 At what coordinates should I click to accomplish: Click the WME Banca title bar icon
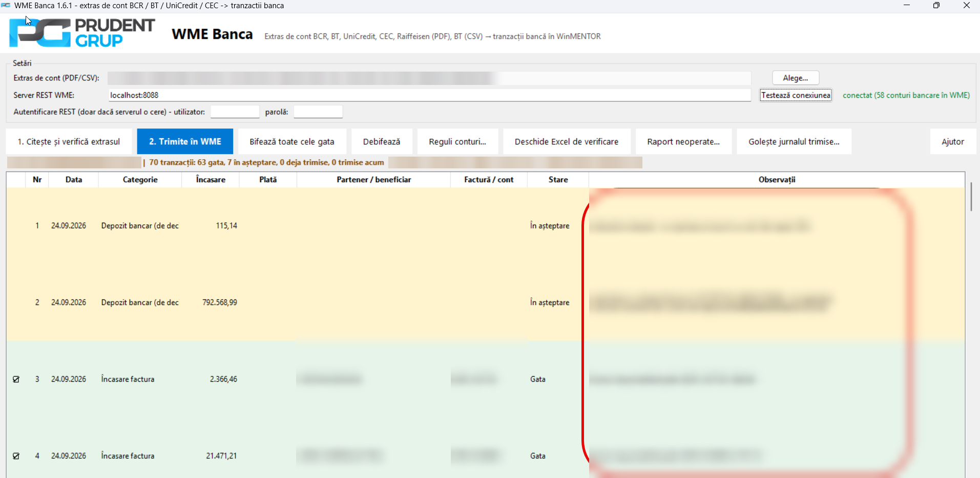point(6,5)
